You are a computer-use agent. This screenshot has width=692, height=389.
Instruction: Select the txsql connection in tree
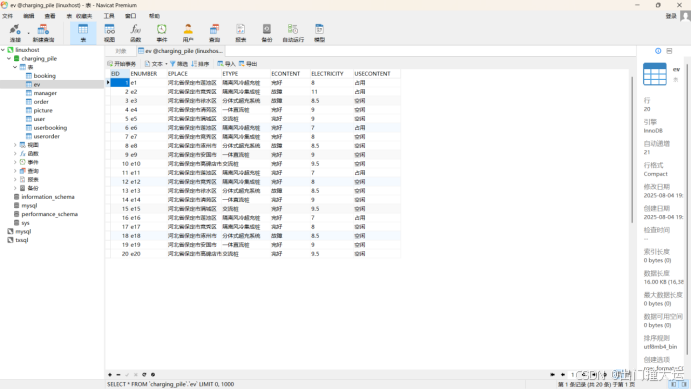point(22,240)
